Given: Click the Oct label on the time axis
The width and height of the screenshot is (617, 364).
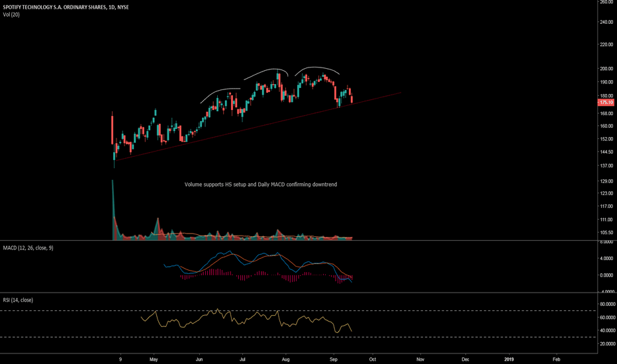Looking at the screenshot, I should 373,359.
